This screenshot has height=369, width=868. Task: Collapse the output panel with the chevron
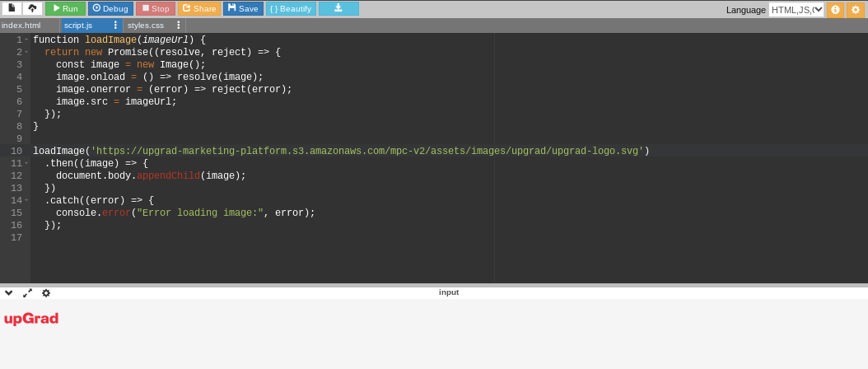(9, 292)
